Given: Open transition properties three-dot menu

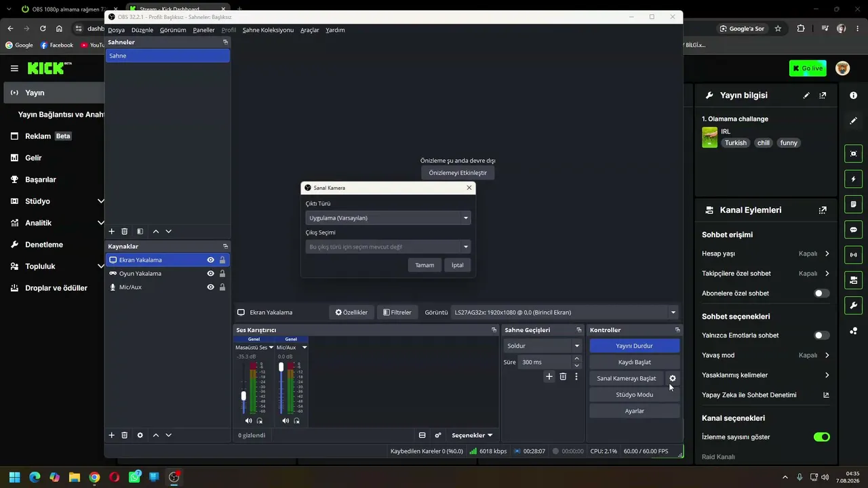Looking at the screenshot, I should click(x=576, y=377).
